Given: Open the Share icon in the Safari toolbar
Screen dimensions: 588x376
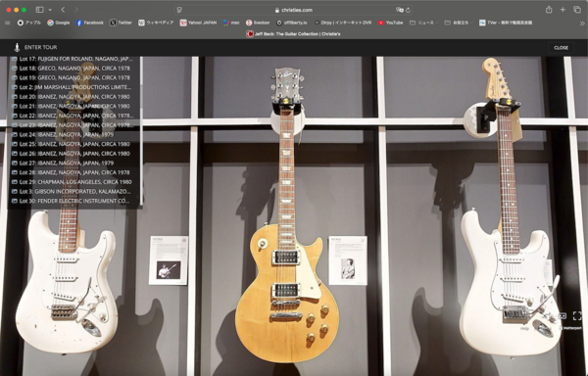Looking at the screenshot, I should point(549,10).
